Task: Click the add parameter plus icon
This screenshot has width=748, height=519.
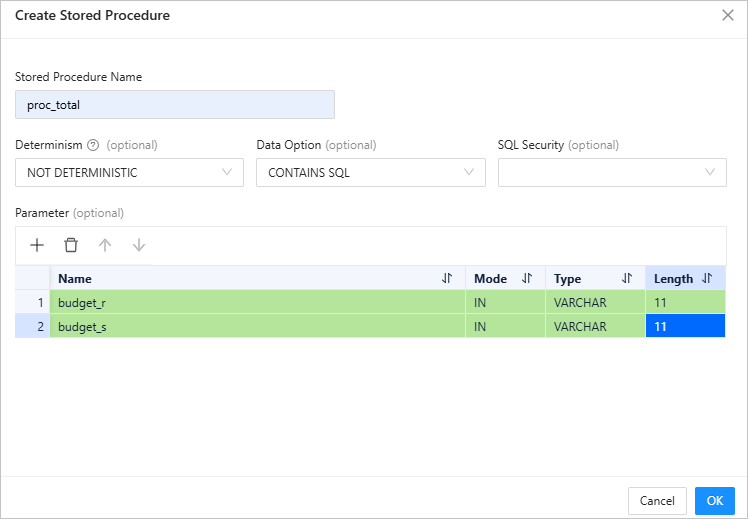Action: [x=37, y=245]
